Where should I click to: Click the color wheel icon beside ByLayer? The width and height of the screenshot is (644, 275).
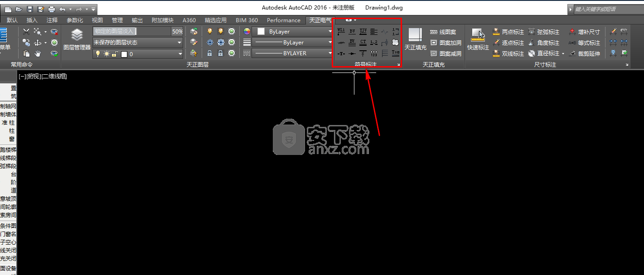[247, 32]
